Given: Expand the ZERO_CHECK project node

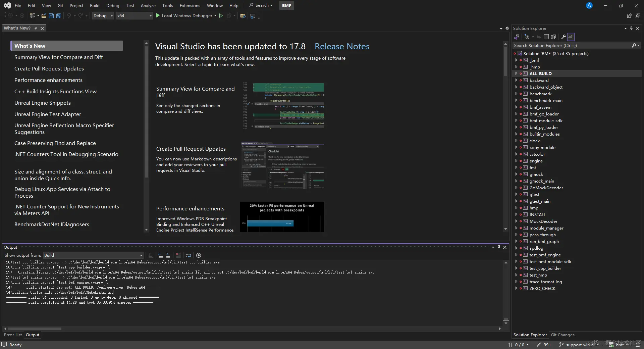Looking at the screenshot, I should (516, 288).
